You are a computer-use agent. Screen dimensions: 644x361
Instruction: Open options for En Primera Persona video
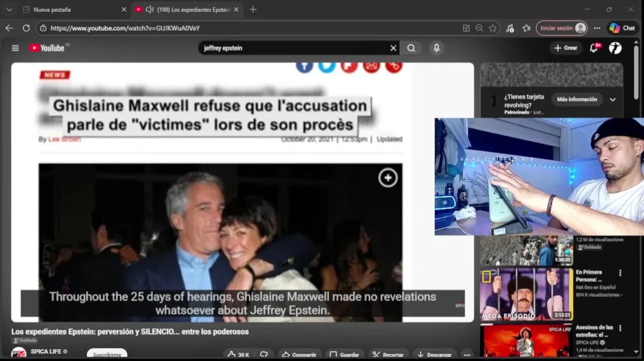pyautogui.click(x=620, y=273)
